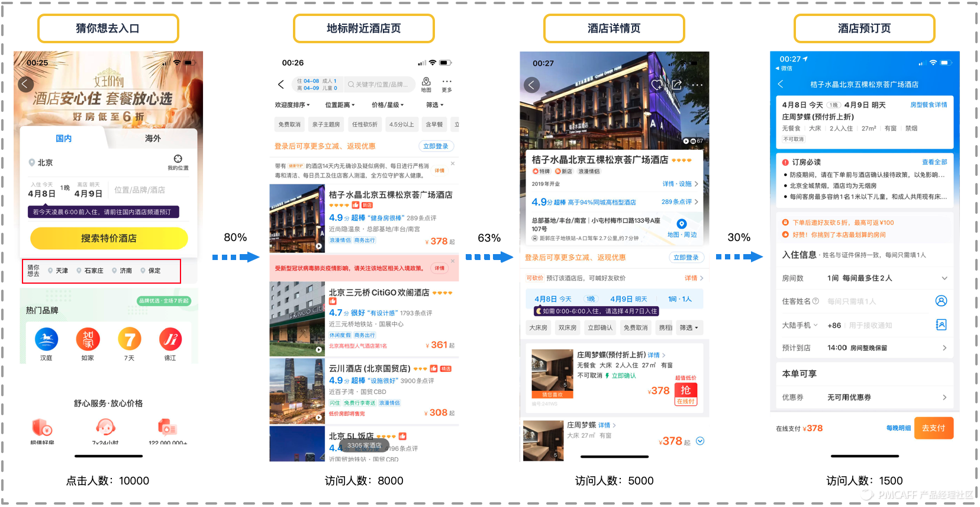Open three-dot menu on hotel detail photo
980x507 pixels.
697,85
